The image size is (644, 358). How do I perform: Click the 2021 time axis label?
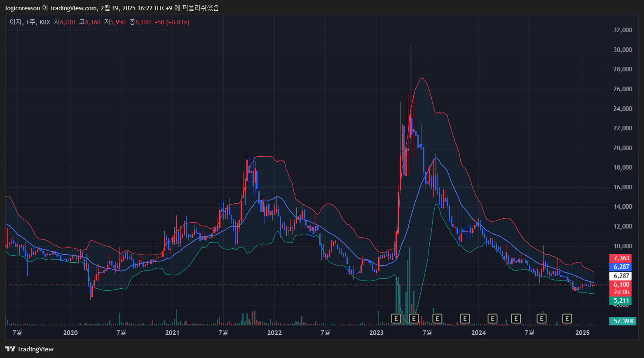click(x=172, y=332)
